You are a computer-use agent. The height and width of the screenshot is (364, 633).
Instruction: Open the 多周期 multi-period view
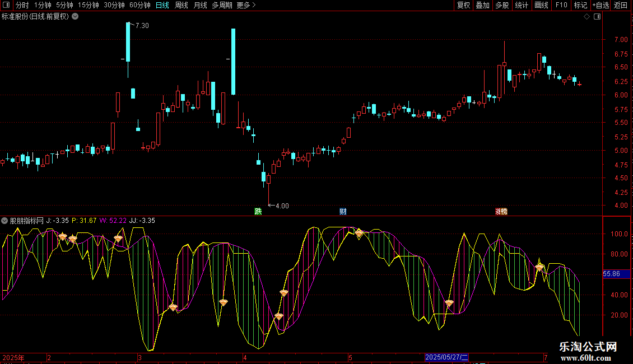(x=222, y=5)
